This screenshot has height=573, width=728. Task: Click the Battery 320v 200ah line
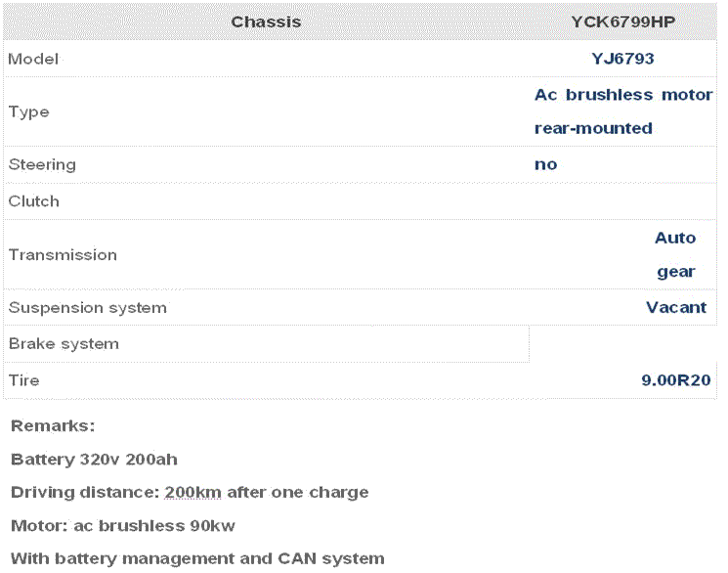tap(94, 460)
